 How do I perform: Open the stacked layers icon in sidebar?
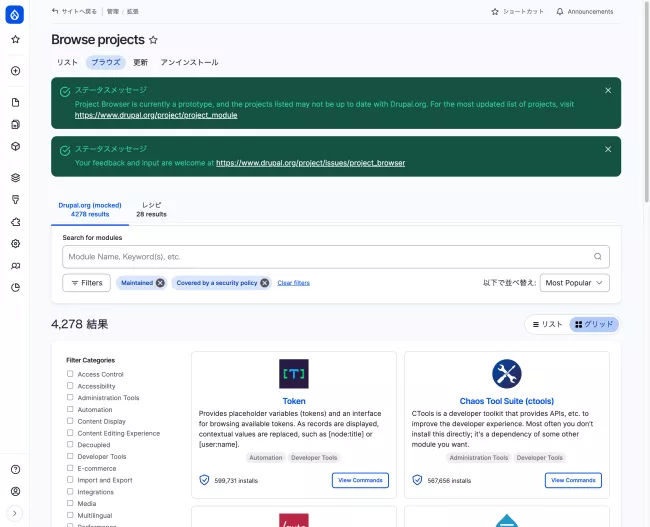[15, 178]
